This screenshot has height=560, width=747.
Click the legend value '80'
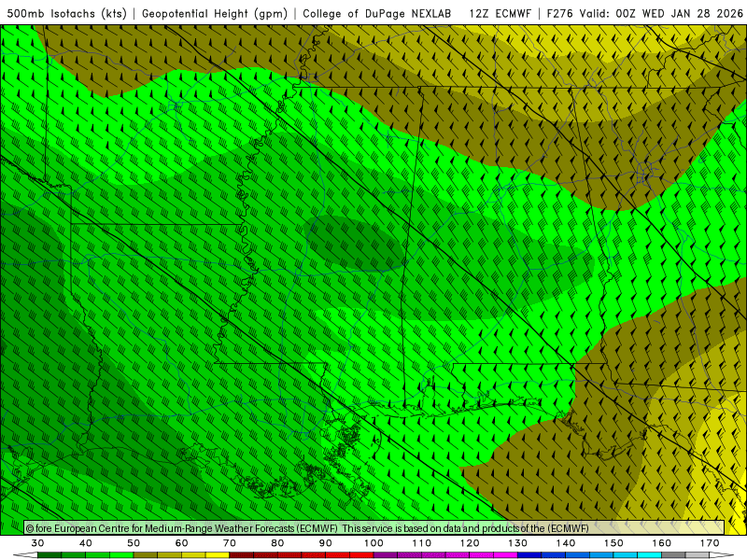point(277,543)
